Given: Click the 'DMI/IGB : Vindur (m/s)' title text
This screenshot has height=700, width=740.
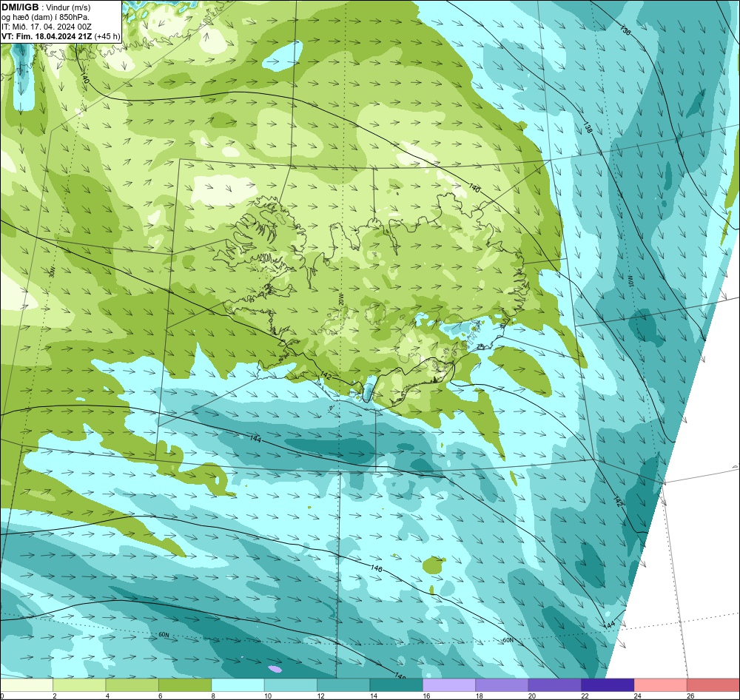Looking at the screenshot, I should 46,7.
